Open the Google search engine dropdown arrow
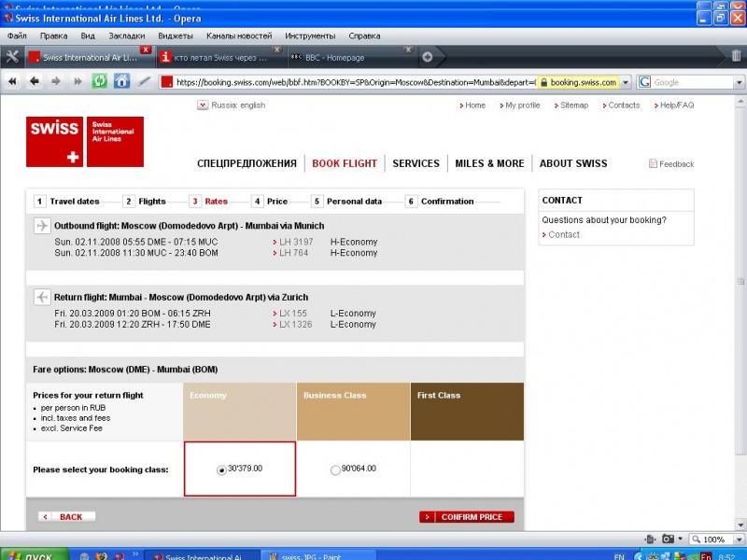This screenshot has height=560, width=747. pyautogui.click(x=648, y=82)
